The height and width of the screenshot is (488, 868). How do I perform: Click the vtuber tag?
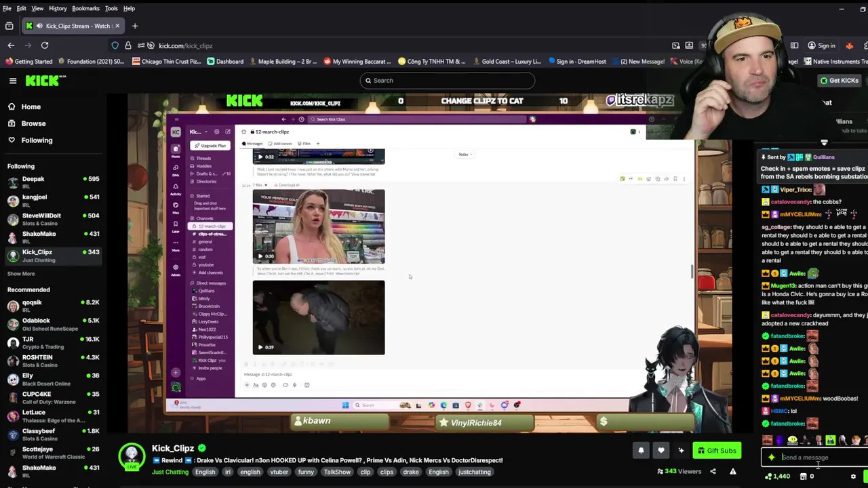tap(279, 472)
